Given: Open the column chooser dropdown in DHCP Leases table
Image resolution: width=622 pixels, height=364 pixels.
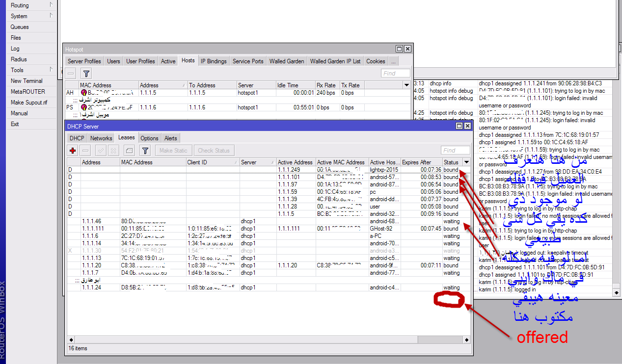Looking at the screenshot, I should (466, 162).
